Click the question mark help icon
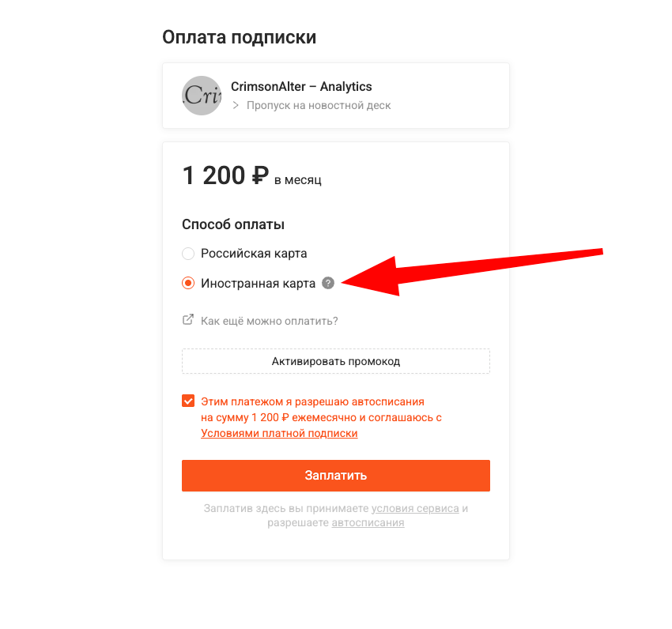 pos(328,283)
